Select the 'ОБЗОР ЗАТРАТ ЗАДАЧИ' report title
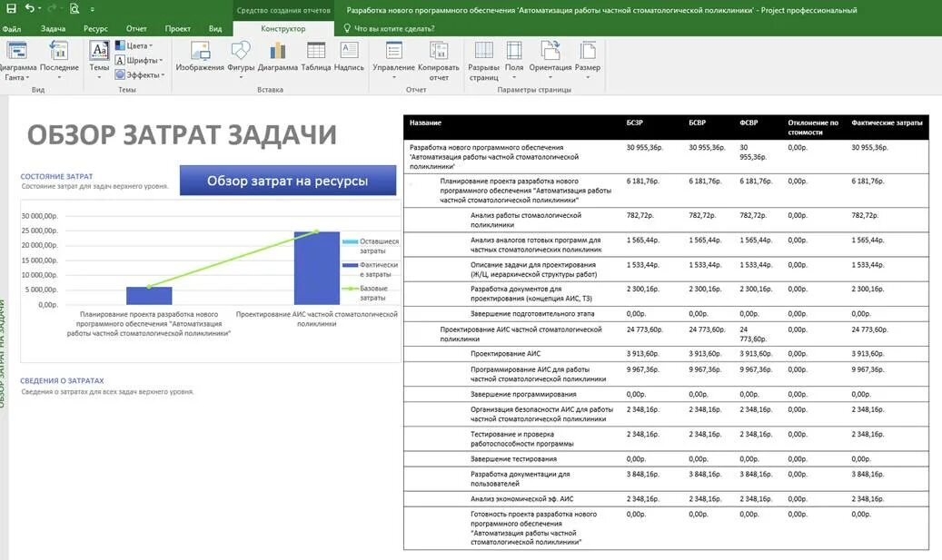 tap(182, 134)
